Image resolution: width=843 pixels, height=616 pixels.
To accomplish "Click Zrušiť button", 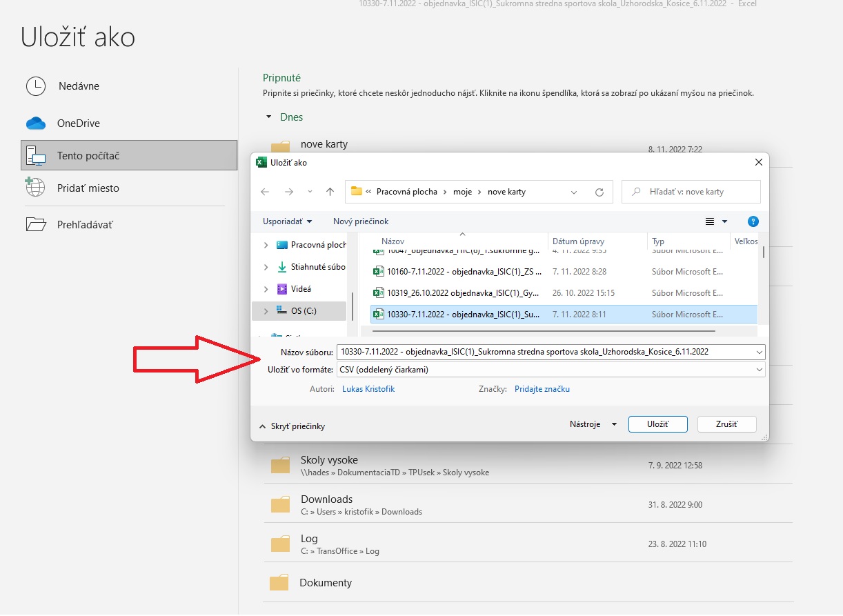I will click(x=726, y=424).
